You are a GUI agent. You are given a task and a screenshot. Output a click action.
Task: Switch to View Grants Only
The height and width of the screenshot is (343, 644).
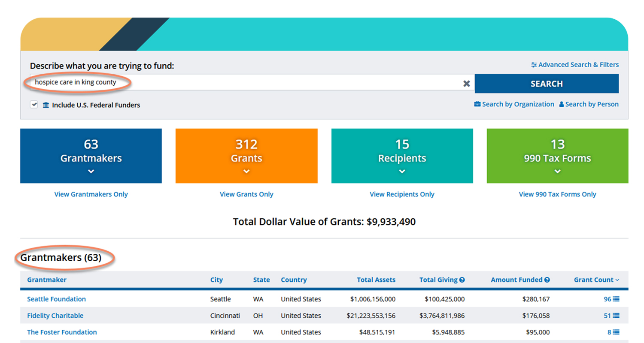pos(246,194)
